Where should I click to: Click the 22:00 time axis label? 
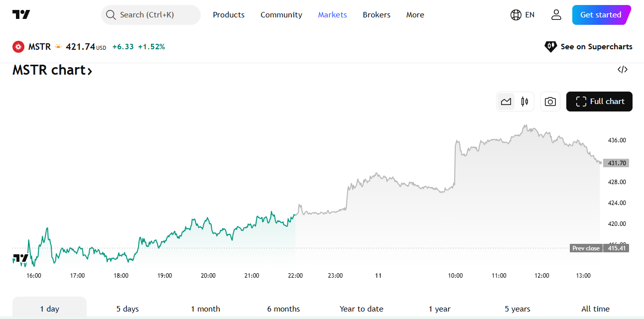295,276
